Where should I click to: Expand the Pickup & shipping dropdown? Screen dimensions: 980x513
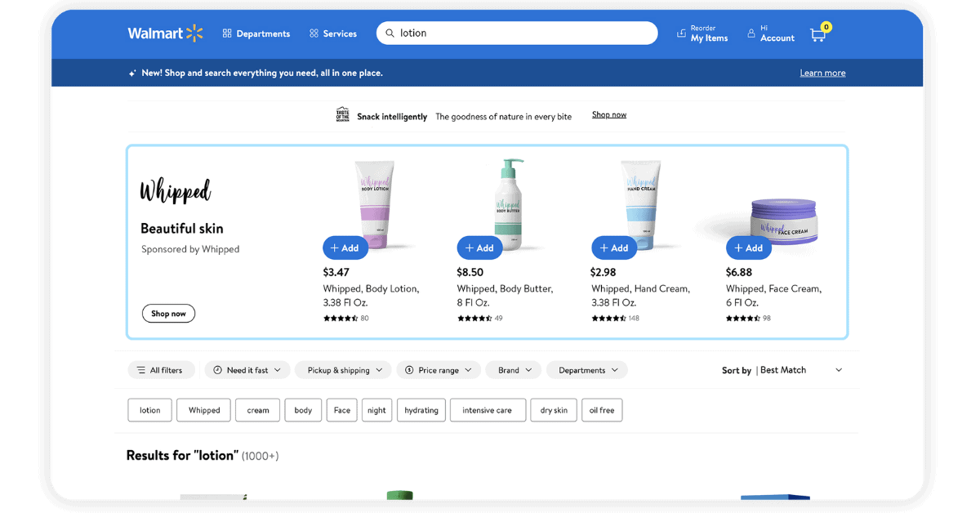[x=343, y=370]
